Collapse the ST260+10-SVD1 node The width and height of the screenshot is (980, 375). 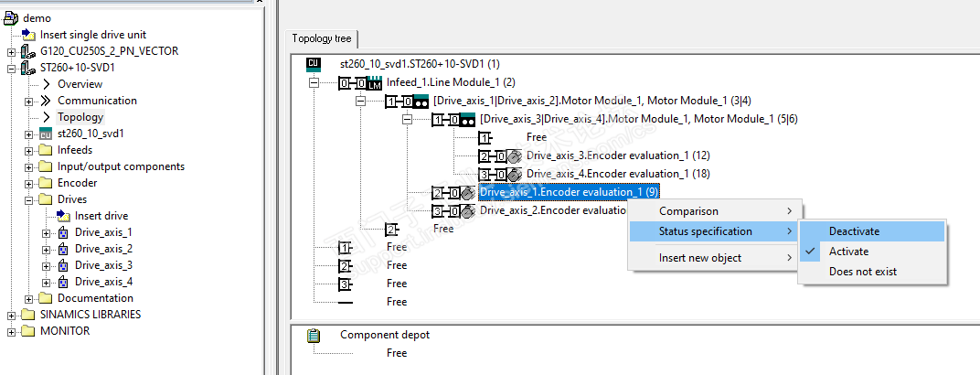pyautogui.click(x=11, y=68)
